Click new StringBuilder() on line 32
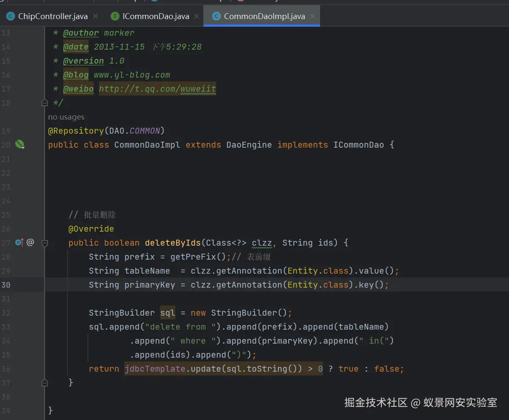 tap(239, 313)
